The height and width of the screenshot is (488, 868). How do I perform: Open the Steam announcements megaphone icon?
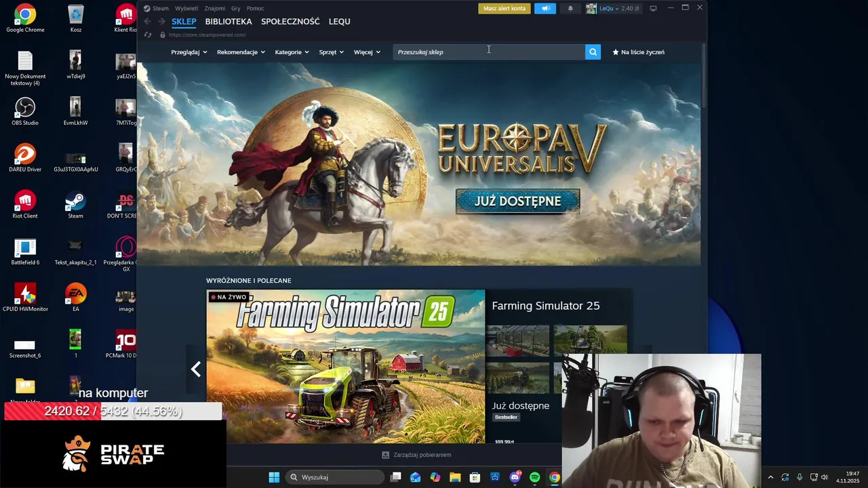coord(545,8)
